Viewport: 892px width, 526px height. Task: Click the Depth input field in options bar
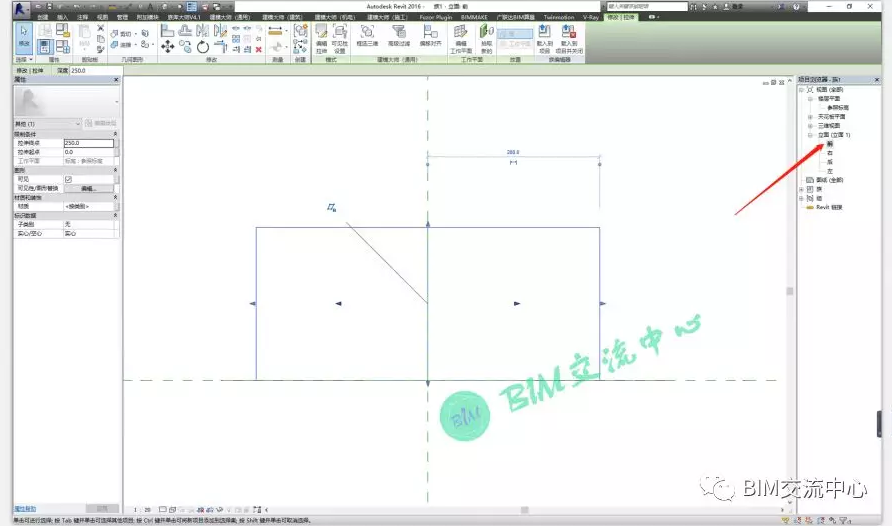(96, 71)
